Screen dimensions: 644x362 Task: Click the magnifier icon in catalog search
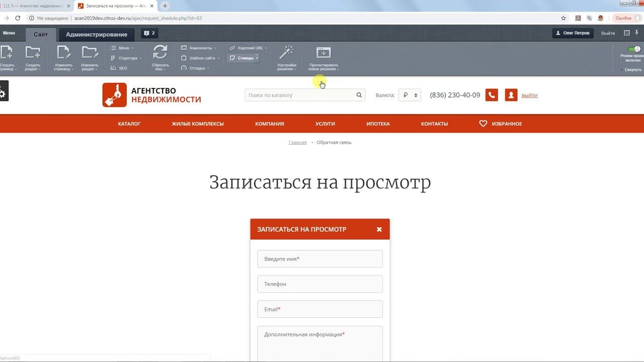[359, 95]
